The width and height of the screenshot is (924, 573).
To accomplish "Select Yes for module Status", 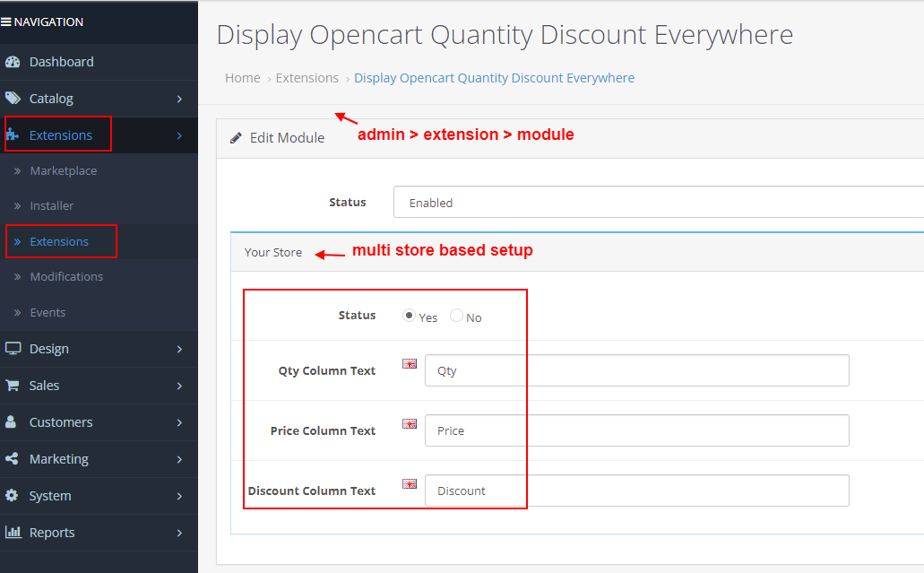I will point(408,316).
